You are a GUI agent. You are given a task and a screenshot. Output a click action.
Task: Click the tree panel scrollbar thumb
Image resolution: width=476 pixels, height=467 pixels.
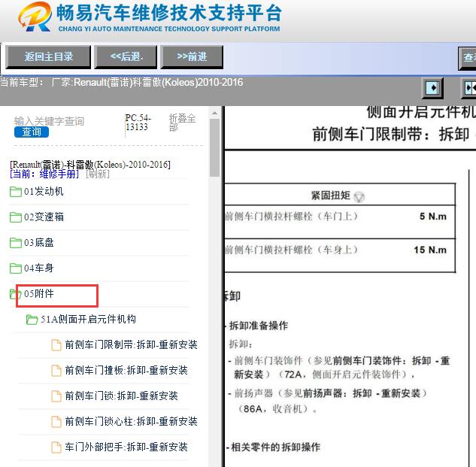point(214,147)
